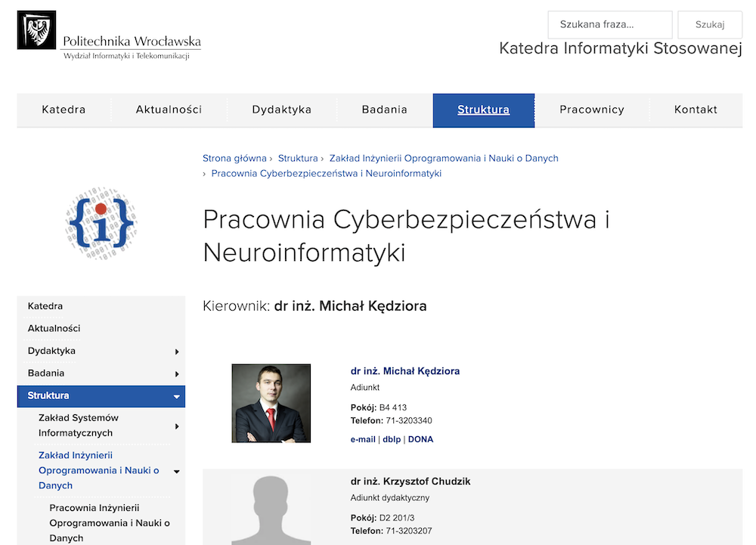Click the 'Kierownik: dr inż. Michał Kędziora' heading
This screenshot has width=756, height=545.
point(314,306)
